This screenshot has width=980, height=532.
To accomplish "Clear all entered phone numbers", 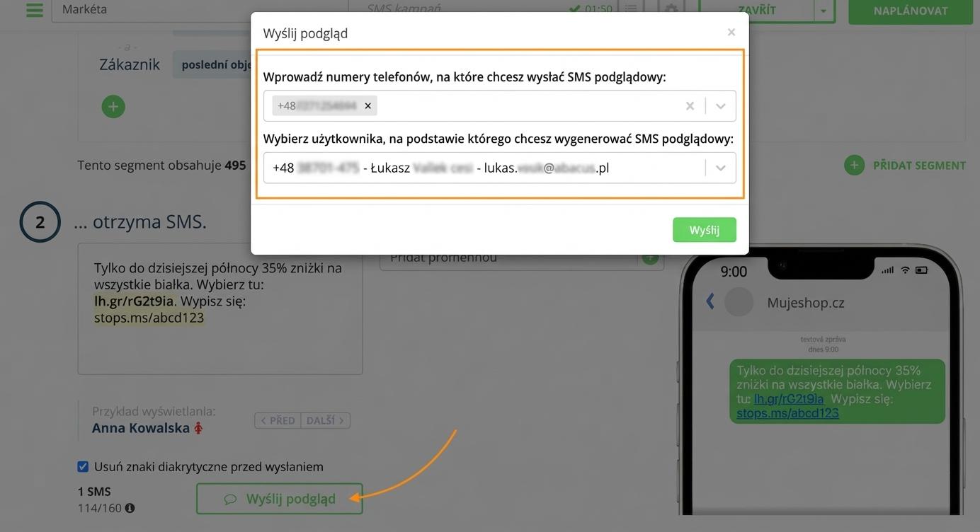I will [690, 105].
